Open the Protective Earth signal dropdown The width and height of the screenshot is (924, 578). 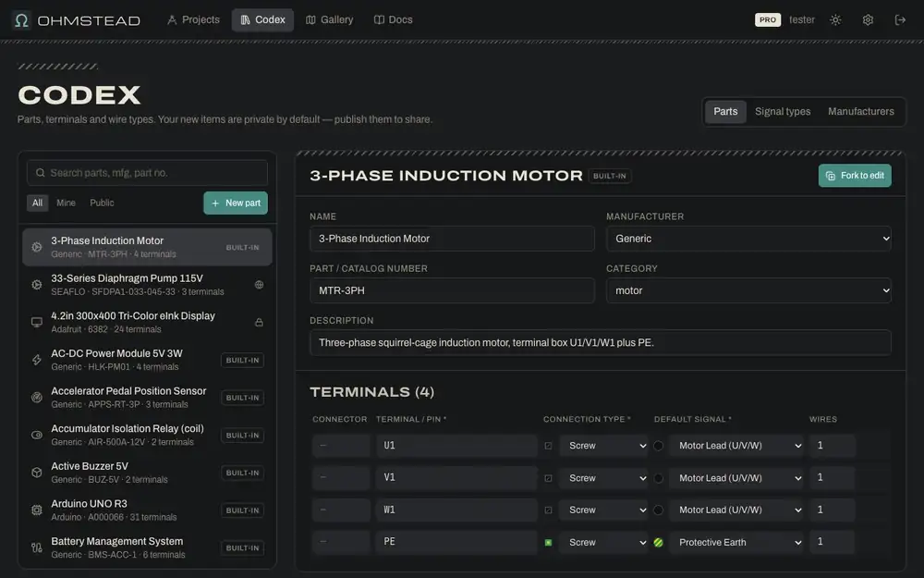pos(736,543)
